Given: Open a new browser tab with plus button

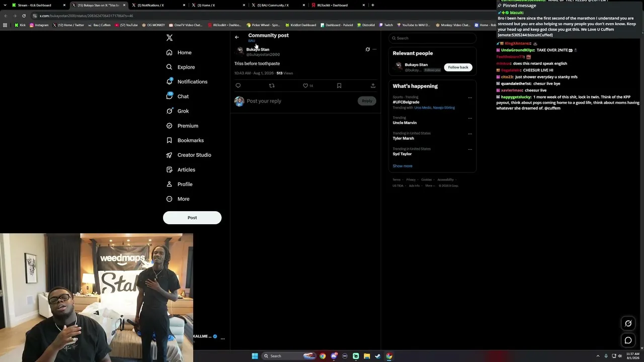Looking at the screenshot, I should coord(373,5).
